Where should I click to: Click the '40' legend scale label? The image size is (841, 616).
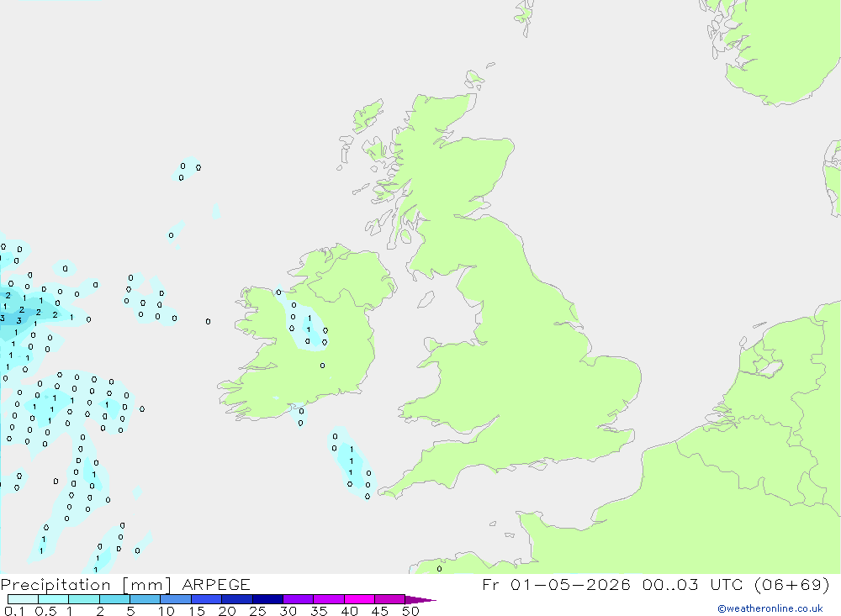[350, 611]
